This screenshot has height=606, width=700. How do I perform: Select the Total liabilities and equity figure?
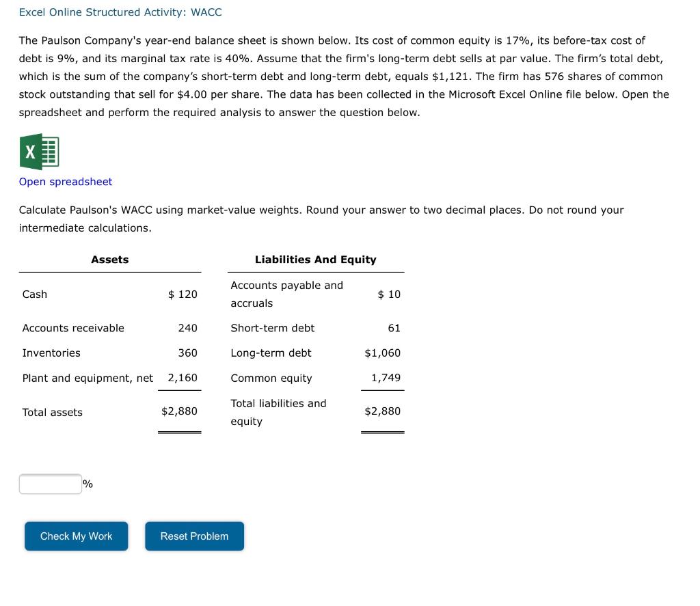(x=382, y=411)
